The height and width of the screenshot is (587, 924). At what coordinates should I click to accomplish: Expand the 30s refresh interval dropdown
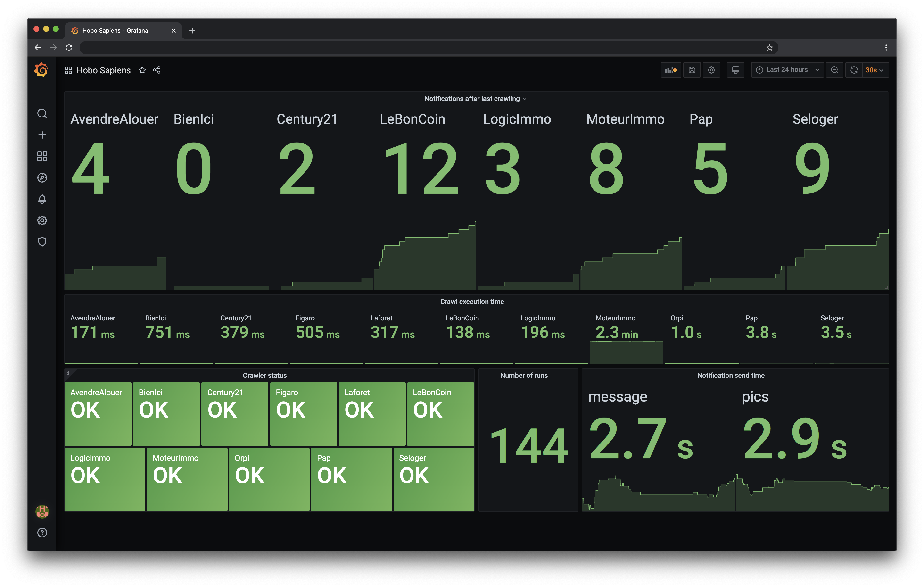874,70
